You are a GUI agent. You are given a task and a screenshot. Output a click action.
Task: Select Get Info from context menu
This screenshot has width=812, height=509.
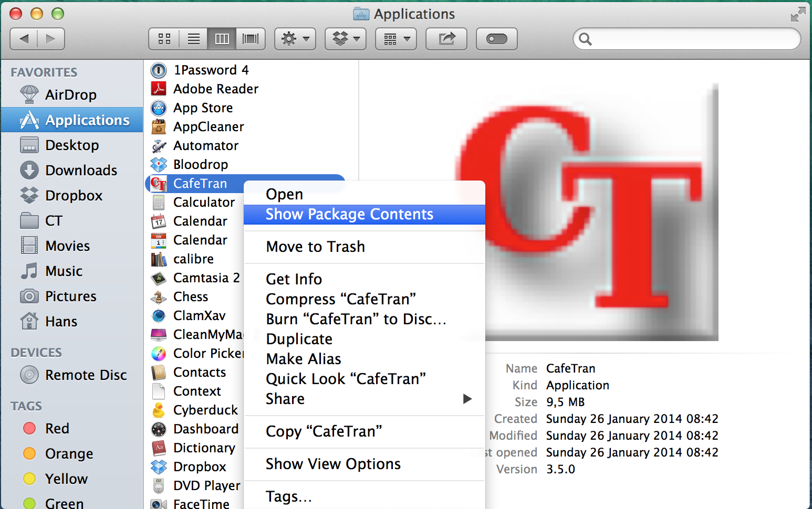coord(294,279)
